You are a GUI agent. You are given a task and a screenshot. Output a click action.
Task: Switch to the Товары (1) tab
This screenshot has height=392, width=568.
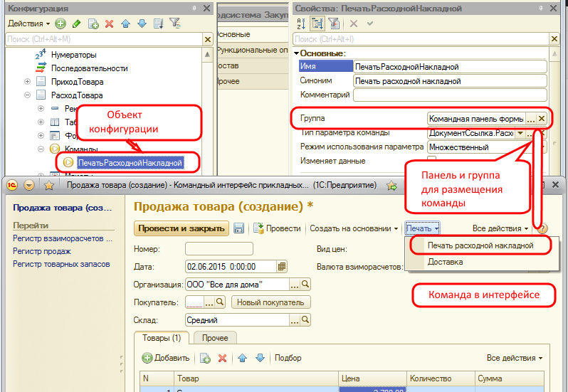pyautogui.click(x=162, y=338)
